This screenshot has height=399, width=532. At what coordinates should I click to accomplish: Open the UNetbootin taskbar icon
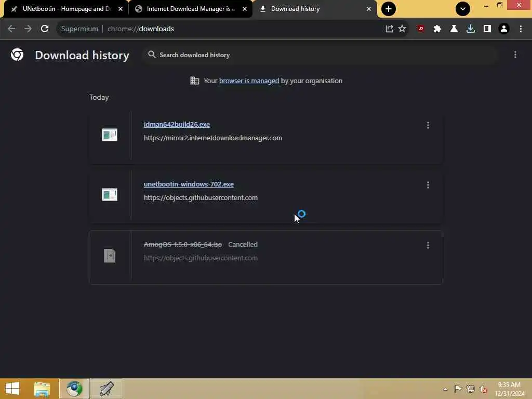point(106,389)
